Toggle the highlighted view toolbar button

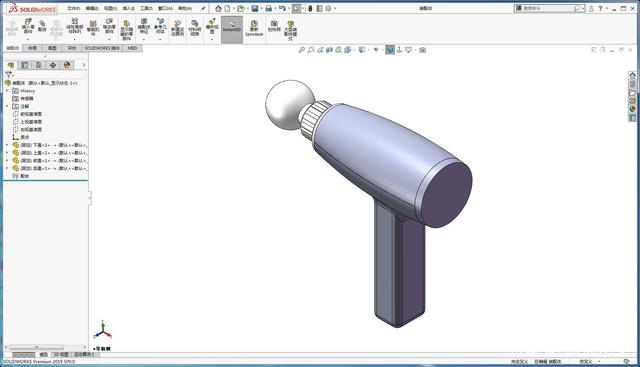[x=390, y=50]
